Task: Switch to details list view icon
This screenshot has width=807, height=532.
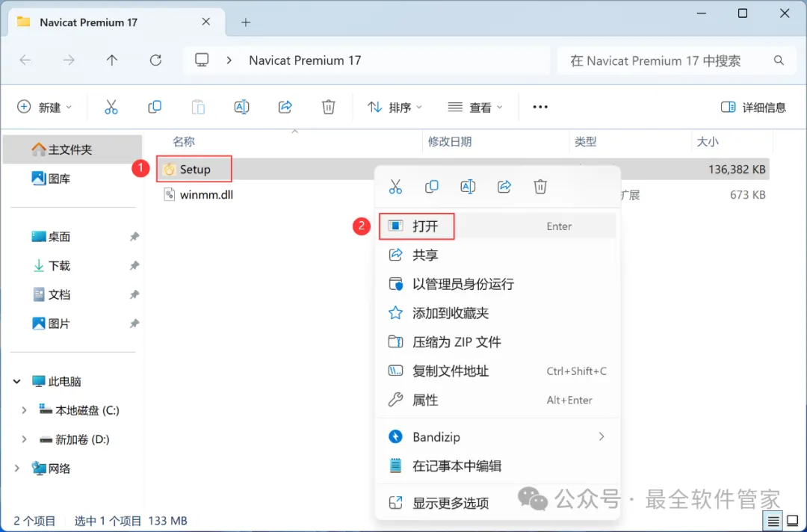Action: click(773, 522)
